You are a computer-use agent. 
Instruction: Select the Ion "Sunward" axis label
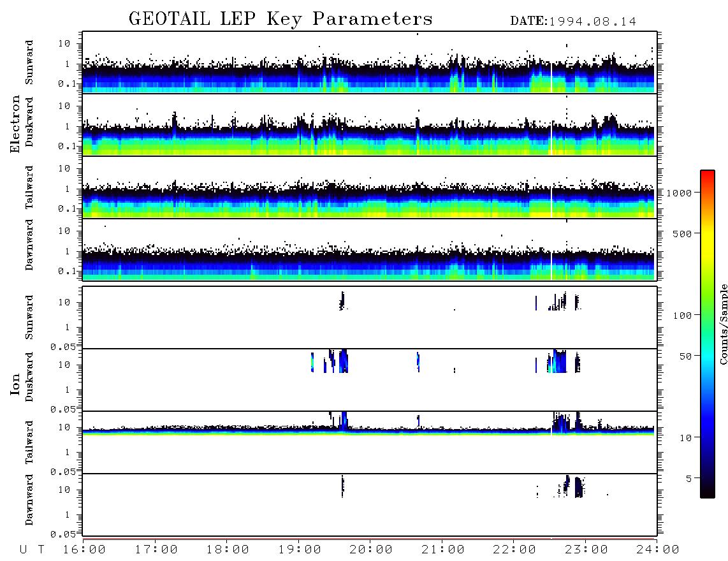(29, 317)
